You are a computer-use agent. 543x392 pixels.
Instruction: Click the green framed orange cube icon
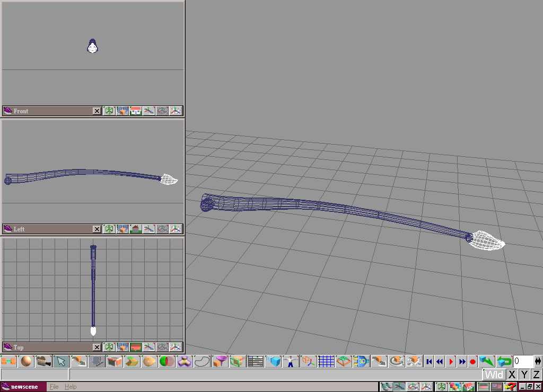[238, 362]
